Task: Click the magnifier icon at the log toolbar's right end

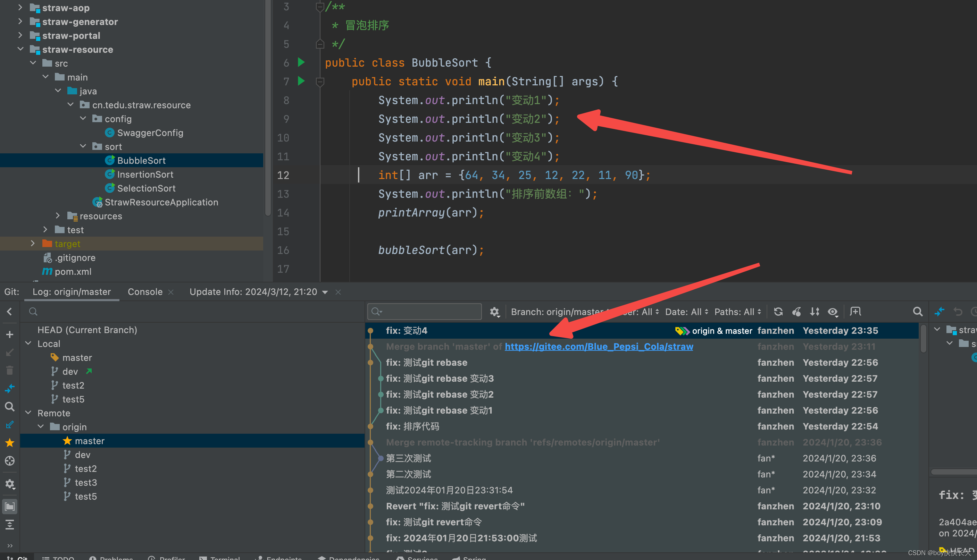Action: click(x=918, y=312)
